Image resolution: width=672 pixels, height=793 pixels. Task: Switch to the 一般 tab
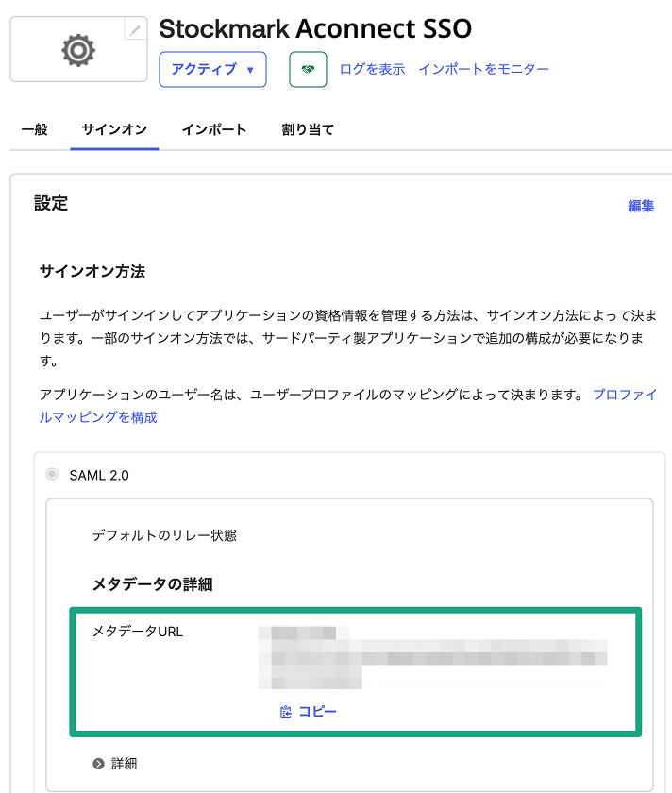[x=34, y=130]
